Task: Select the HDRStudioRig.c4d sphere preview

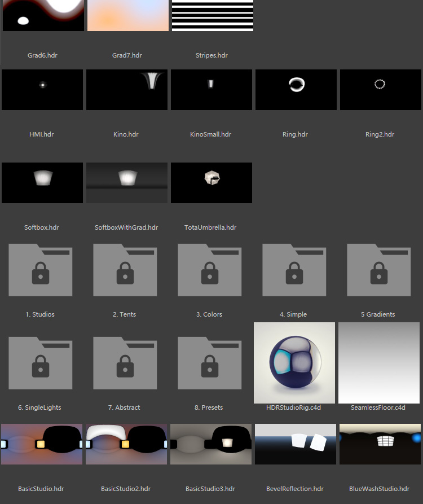Action: tap(294, 363)
